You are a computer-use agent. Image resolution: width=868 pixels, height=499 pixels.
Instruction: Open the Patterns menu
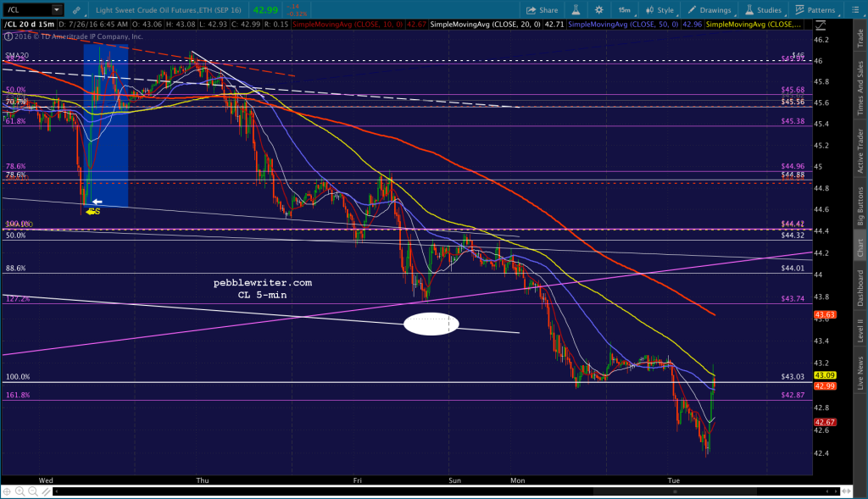(815, 10)
